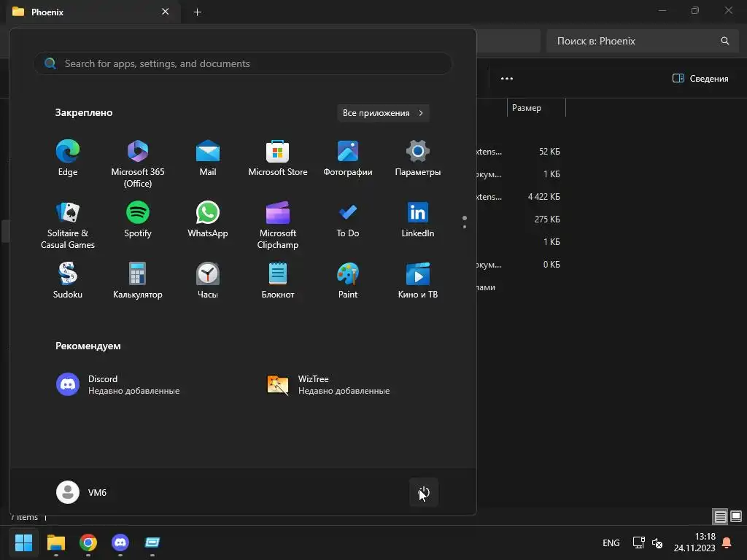Switch ENG input language in tray
Image resolution: width=747 pixels, height=560 pixels.
click(611, 542)
